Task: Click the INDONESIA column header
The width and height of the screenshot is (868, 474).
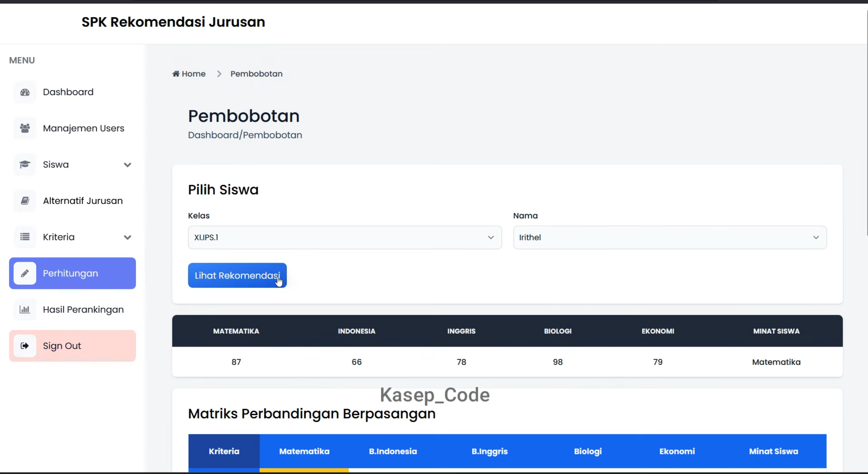Action: pyautogui.click(x=357, y=331)
